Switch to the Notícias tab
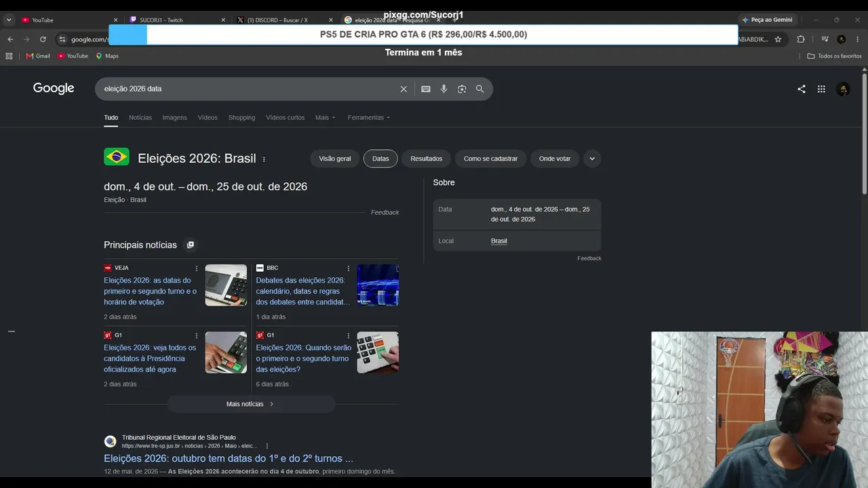The width and height of the screenshot is (868, 488). [x=140, y=118]
